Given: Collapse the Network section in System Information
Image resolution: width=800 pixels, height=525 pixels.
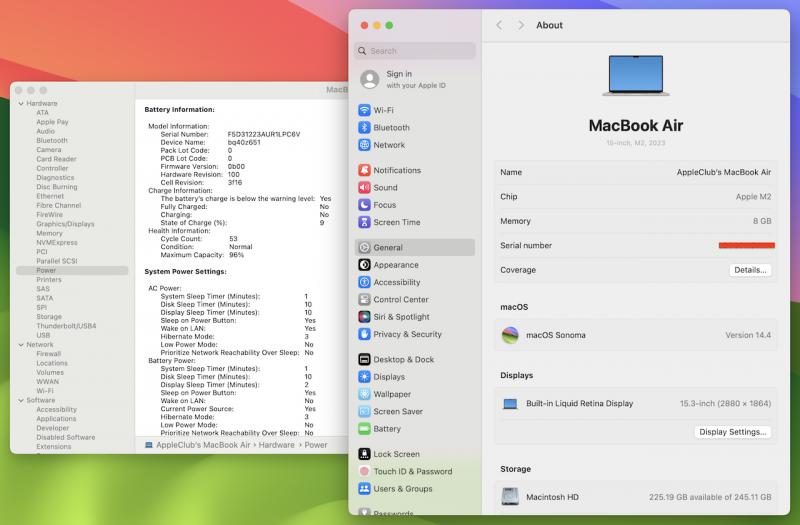Looking at the screenshot, I should (x=21, y=345).
